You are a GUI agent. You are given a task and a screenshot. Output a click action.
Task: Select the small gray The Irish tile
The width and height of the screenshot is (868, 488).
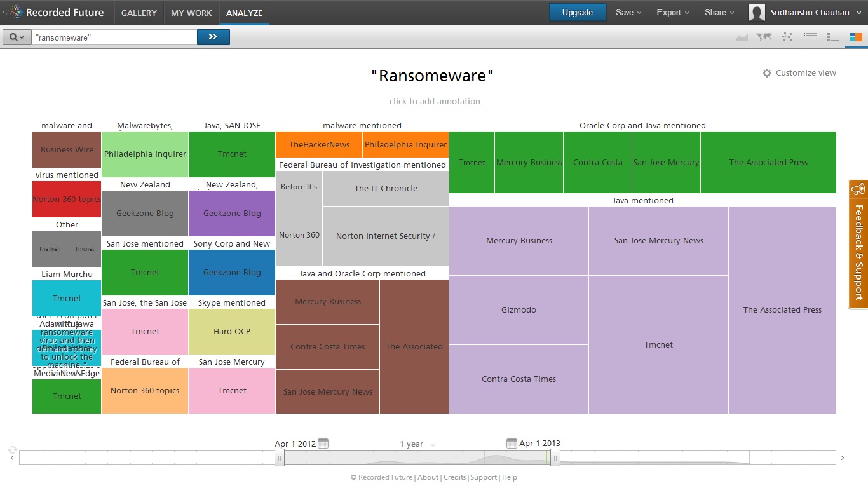[50, 248]
